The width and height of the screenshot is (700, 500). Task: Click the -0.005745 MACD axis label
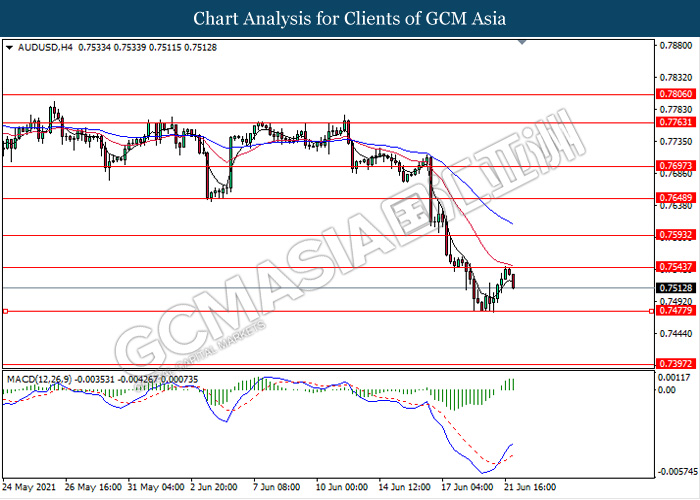(677, 472)
